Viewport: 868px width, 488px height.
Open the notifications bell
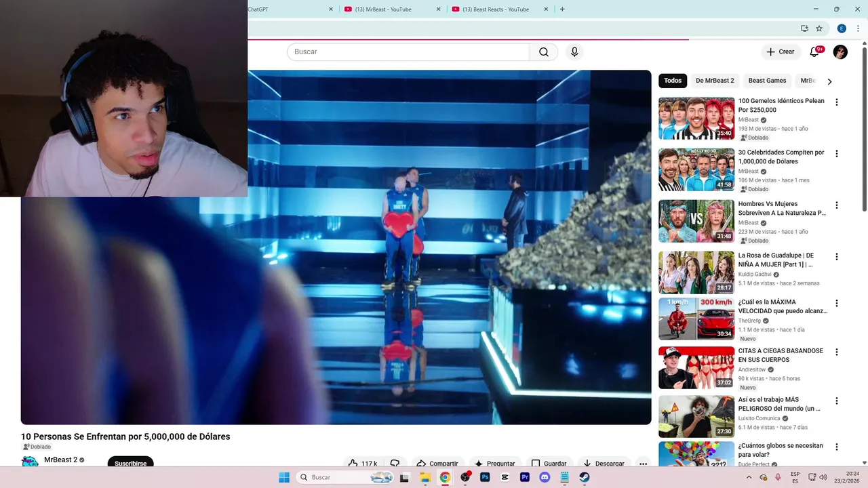(x=814, y=52)
